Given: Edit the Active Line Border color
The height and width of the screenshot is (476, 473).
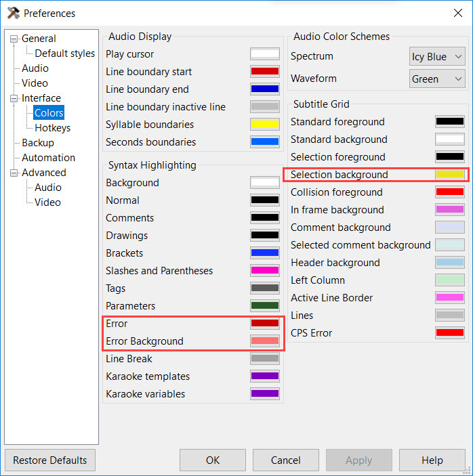Looking at the screenshot, I should pyautogui.click(x=449, y=297).
